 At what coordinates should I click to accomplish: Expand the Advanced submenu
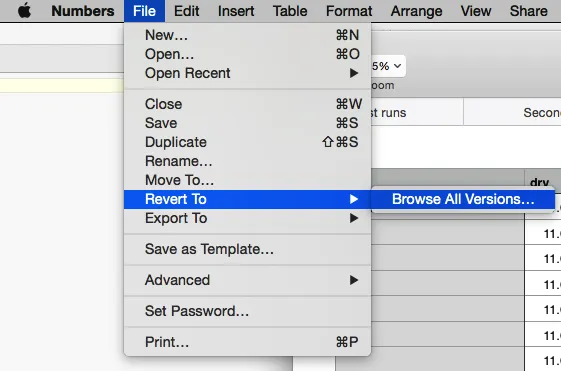(247, 280)
